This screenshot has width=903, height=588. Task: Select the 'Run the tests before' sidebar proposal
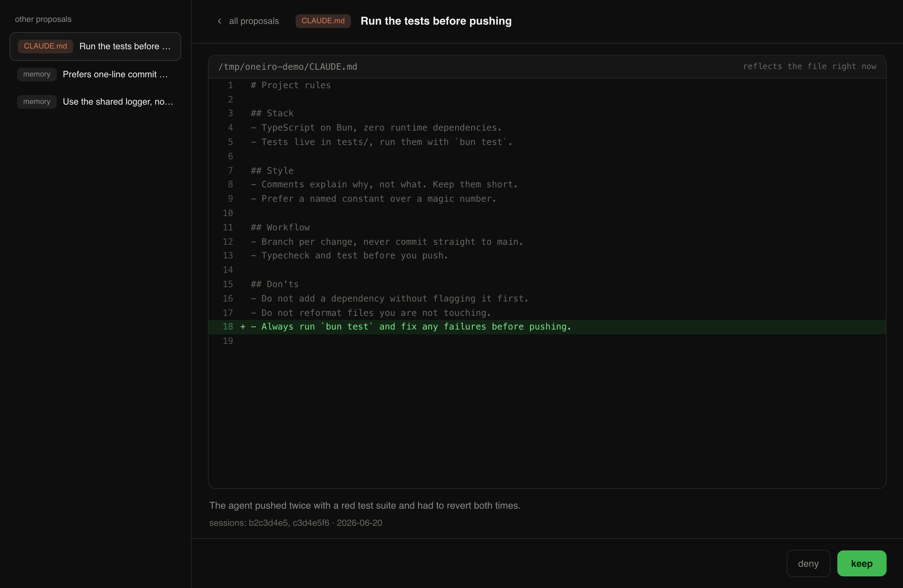coord(95,46)
